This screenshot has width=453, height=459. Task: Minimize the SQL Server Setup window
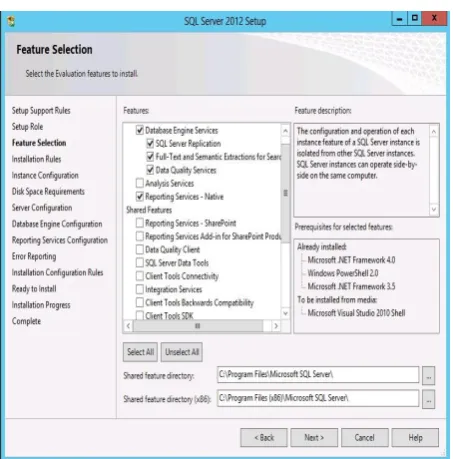tap(399, 19)
